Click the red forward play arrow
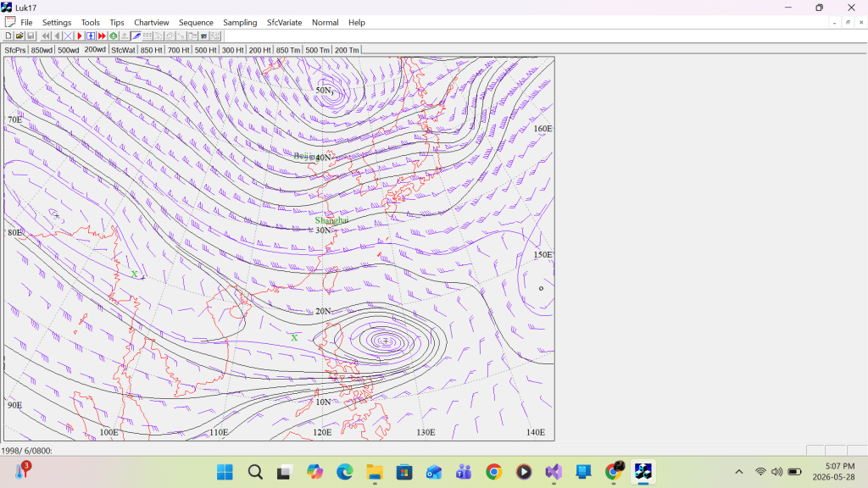868x488 pixels. coord(80,36)
